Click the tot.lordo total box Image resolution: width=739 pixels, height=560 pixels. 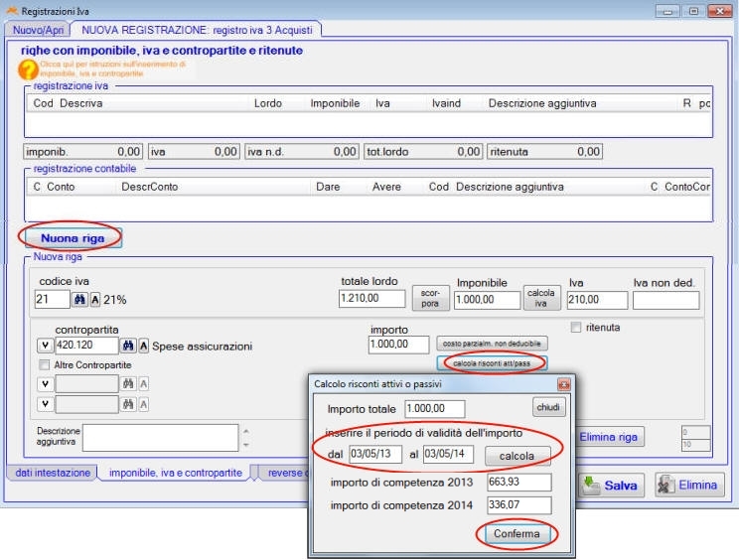(423, 152)
